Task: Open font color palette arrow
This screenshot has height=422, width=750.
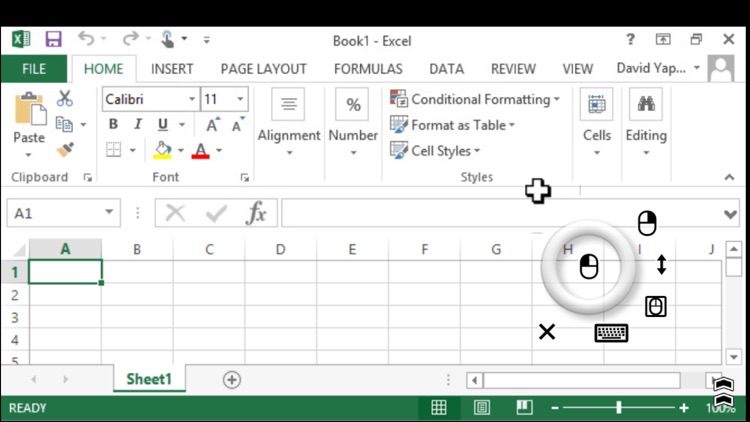Action: click(x=219, y=151)
